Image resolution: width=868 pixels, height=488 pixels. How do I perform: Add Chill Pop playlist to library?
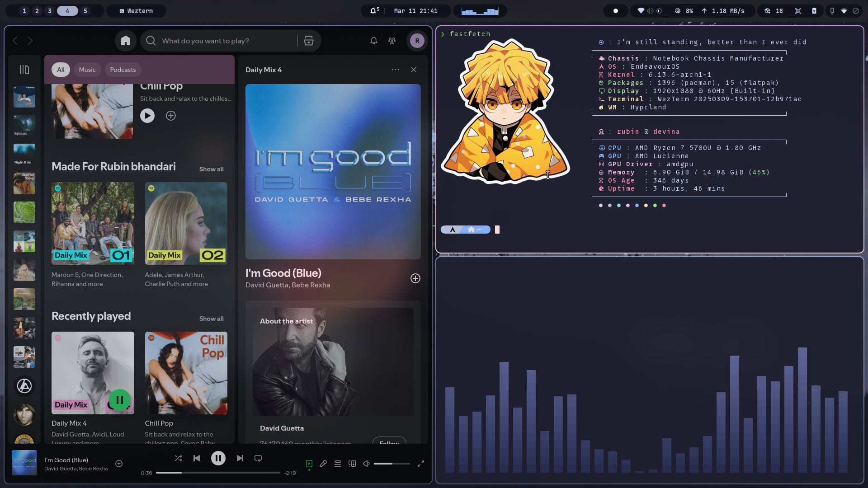[171, 116]
